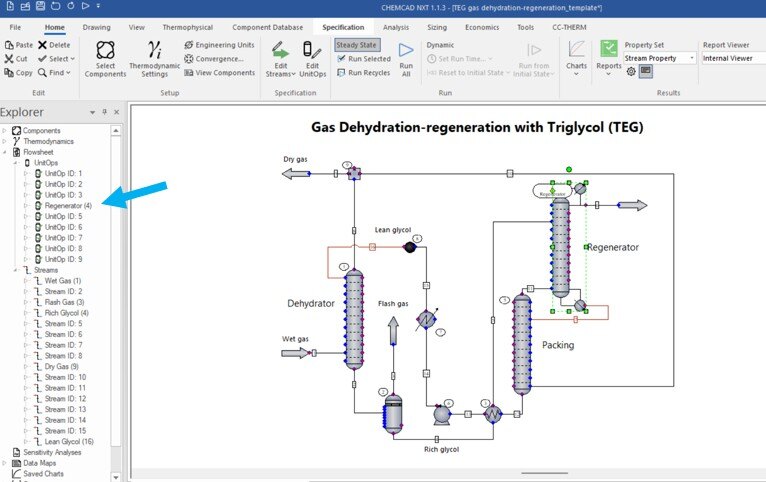The width and height of the screenshot is (766, 482).
Task: Open the File menu
Action: [x=15, y=27]
